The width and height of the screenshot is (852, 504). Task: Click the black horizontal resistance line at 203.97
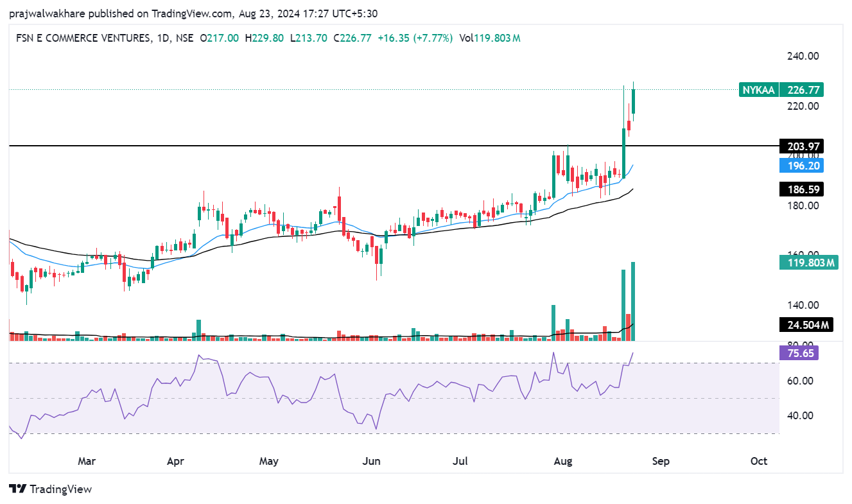(x=393, y=146)
